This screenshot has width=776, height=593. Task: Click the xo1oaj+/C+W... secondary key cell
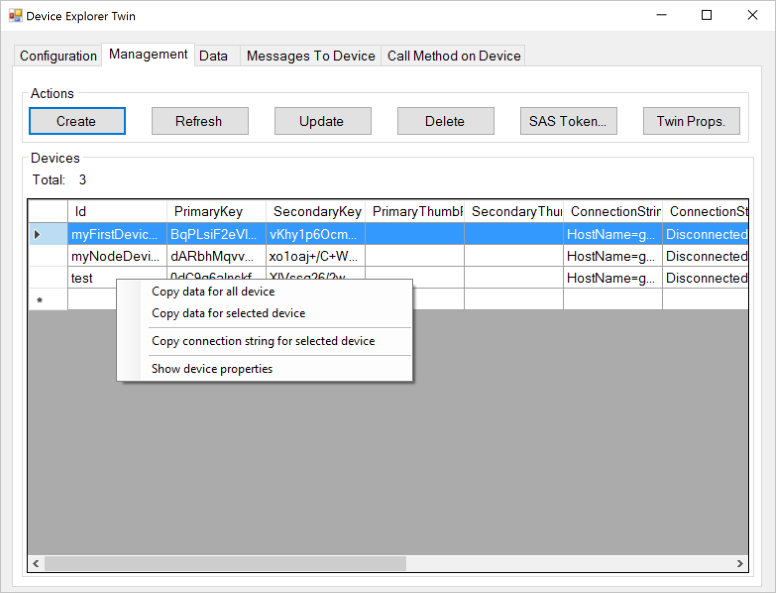coord(316,256)
